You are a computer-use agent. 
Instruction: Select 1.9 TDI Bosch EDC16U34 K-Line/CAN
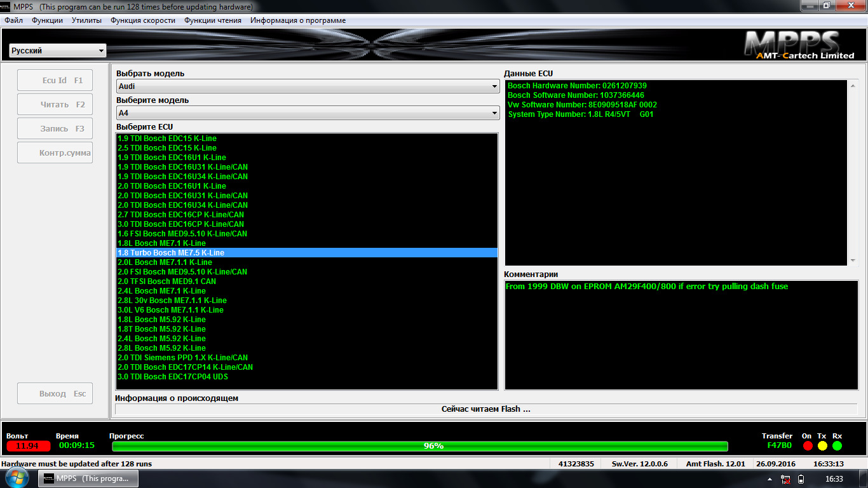tap(307, 177)
